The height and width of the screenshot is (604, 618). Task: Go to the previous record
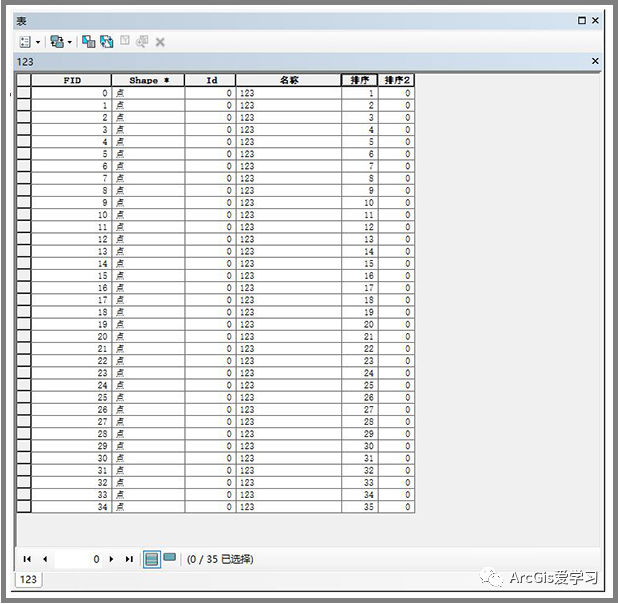(45, 559)
